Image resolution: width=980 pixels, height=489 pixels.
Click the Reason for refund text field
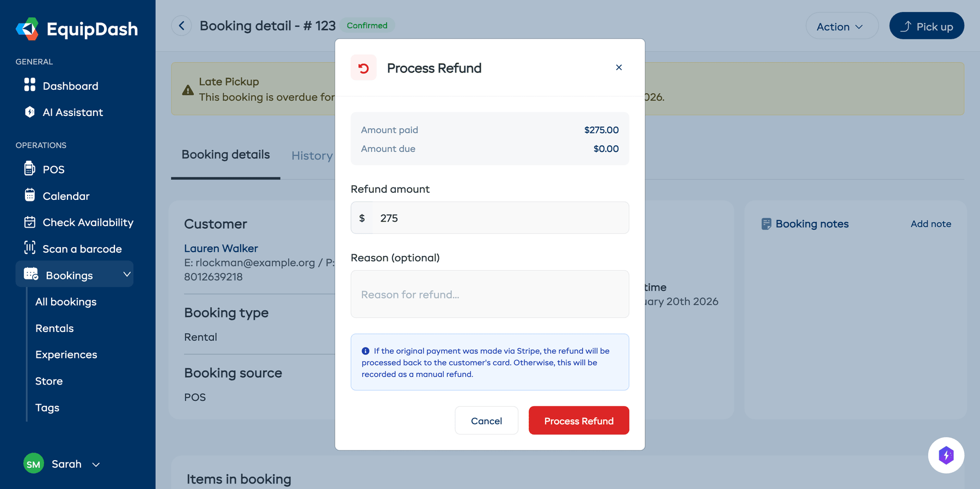[489, 294]
